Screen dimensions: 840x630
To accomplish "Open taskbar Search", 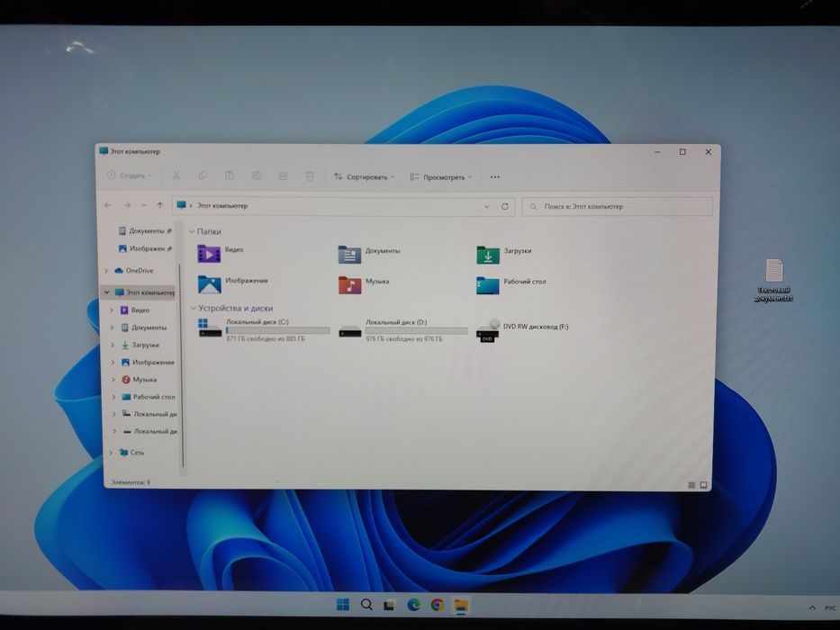I will [x=366, y=604].
